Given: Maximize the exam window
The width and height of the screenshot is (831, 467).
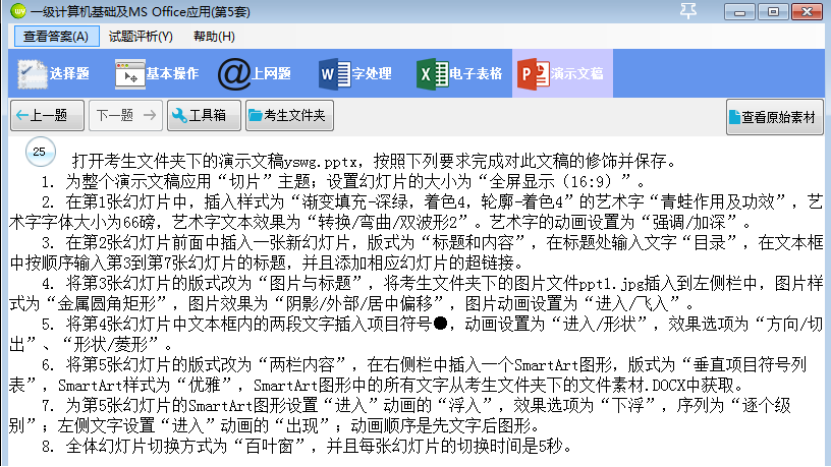Looking at the screenshot, I should pos(773,12).
